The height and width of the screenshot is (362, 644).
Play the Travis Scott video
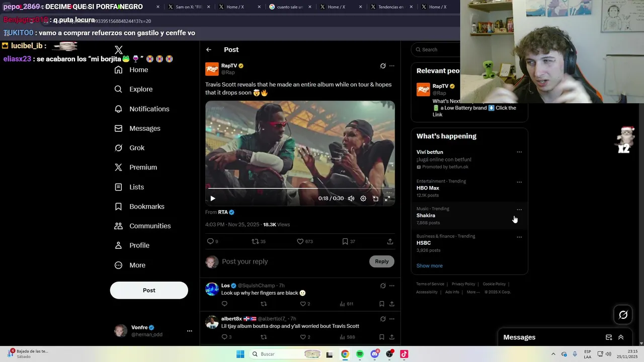pos(212,199)
